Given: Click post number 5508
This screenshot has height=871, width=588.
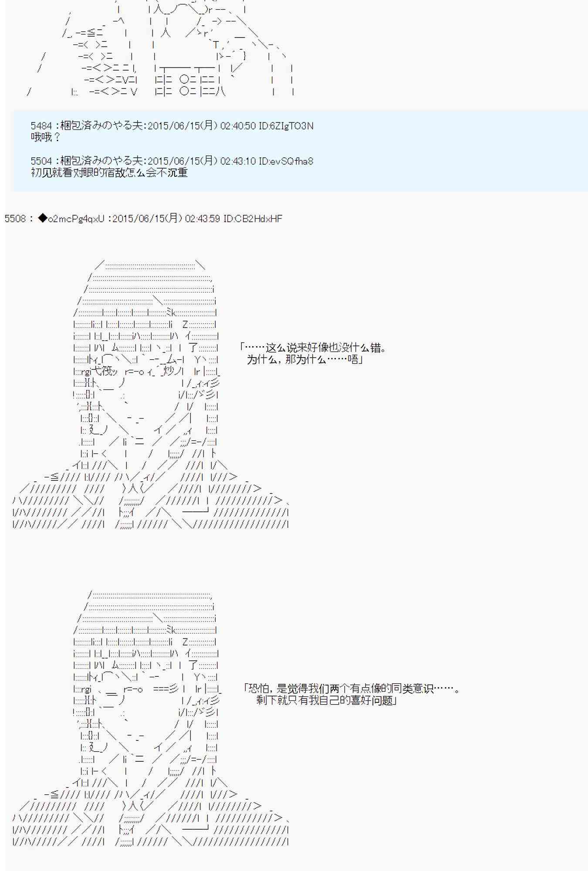Looking at the screenshot, I should pyautogui.click(x=15, y=218).
